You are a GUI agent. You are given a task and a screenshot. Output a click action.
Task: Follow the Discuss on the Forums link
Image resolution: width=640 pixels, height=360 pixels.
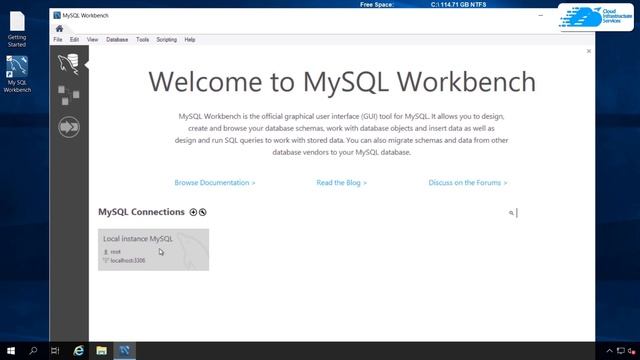(x=468, y=182)
